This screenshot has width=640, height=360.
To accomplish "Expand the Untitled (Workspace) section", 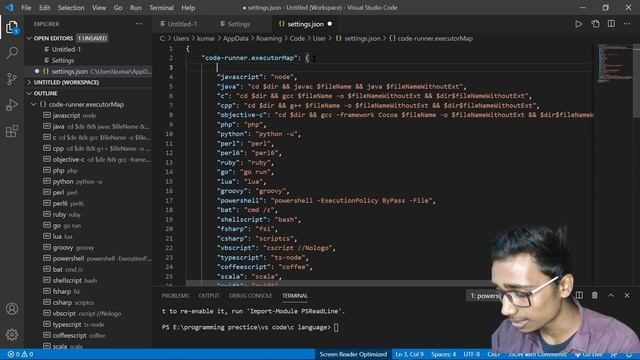I will (x=29, y=82).
